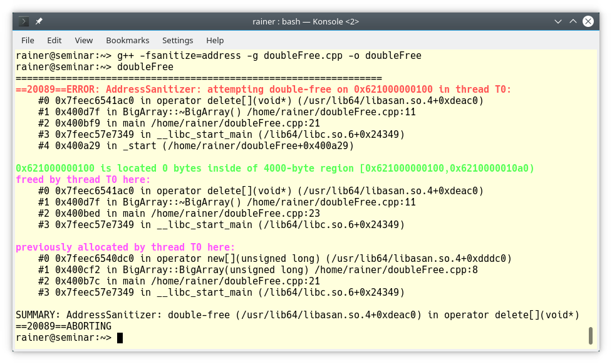Click the ==20089==ABORTING line

coord(63,326)
